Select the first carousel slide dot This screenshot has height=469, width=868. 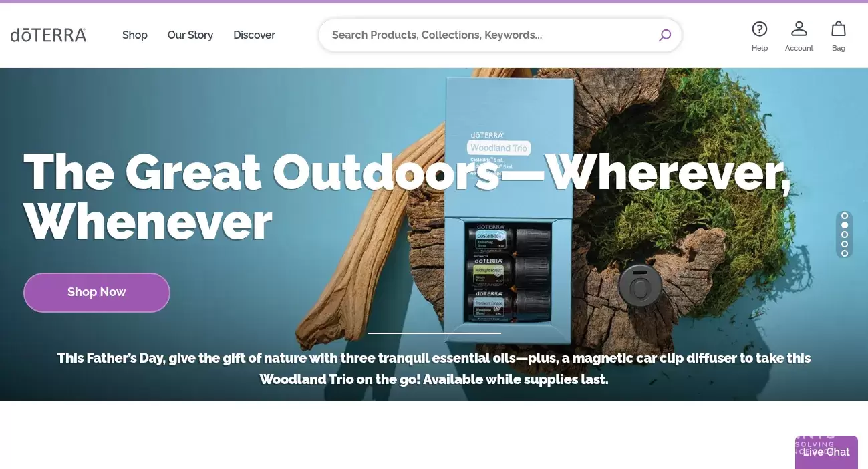845,216
